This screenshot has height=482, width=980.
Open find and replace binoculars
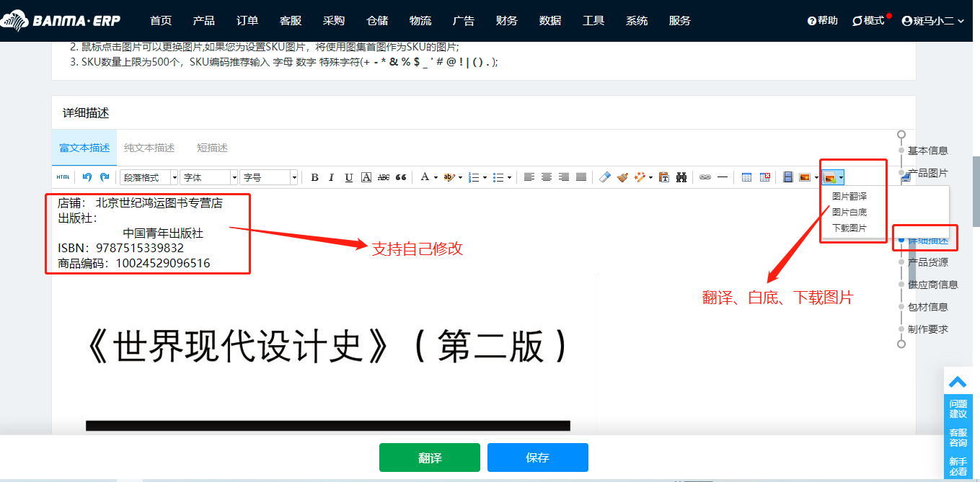[681, 177]
